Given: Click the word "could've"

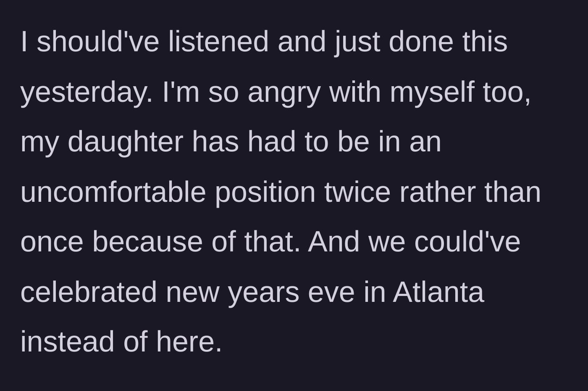Looking at the screenshot, I should pyautogui.click(x=467, y=242).
